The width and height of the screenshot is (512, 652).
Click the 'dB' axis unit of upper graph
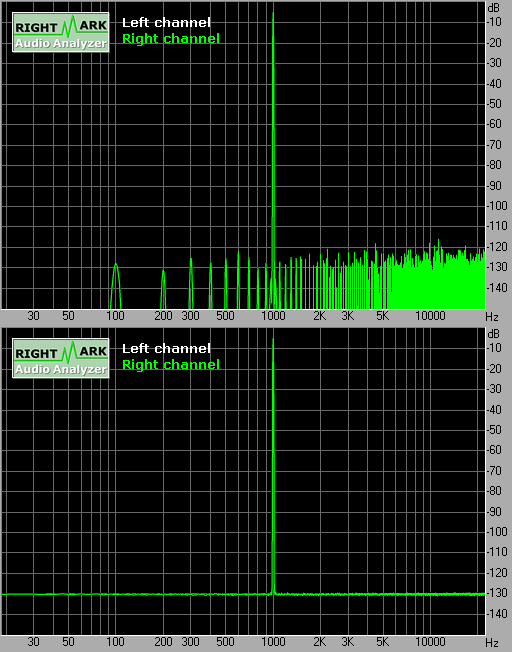point(493,8)
